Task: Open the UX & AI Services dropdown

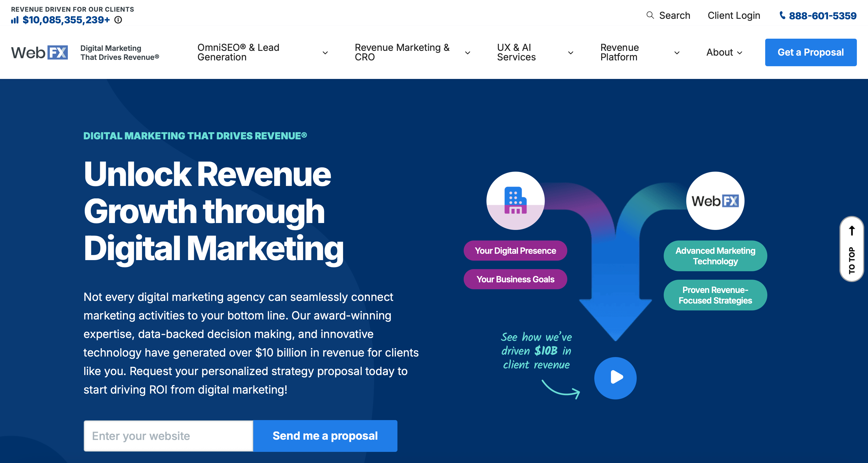Action: 570,52
